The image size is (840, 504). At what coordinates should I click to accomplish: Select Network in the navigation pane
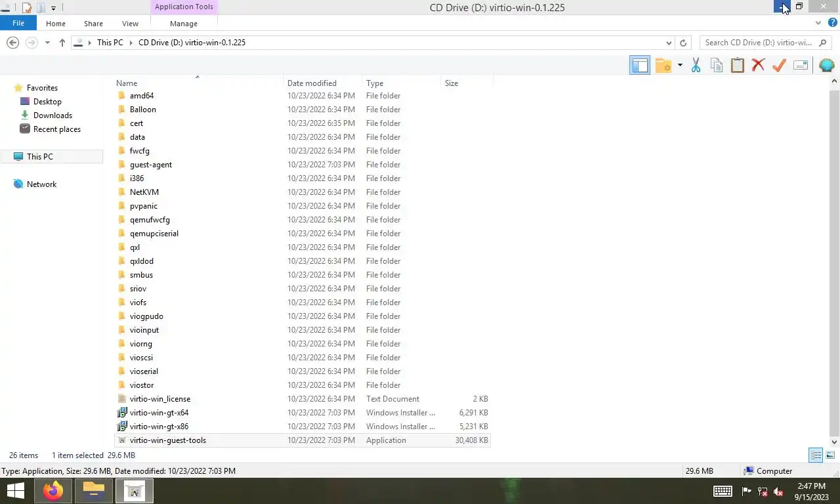41,184
